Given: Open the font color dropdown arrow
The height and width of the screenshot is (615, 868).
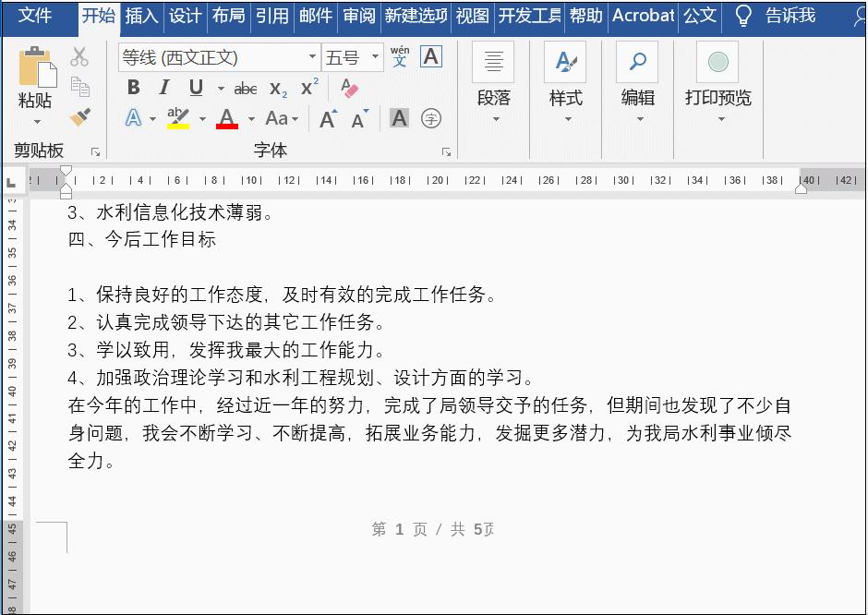Looking at the screenshot, I should pyautogui.click(x=250, y=120).
